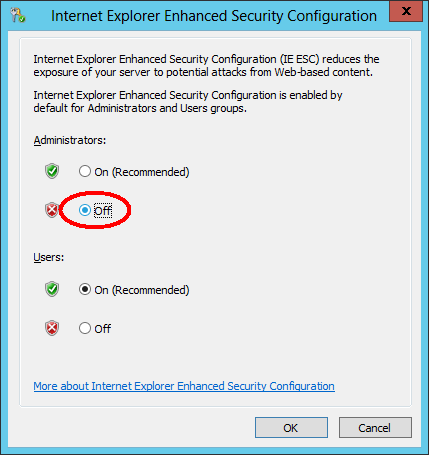Dismiss the dialog with the Cancel button
This screenshot has height=455, width=429.
[x=375, y=428]
